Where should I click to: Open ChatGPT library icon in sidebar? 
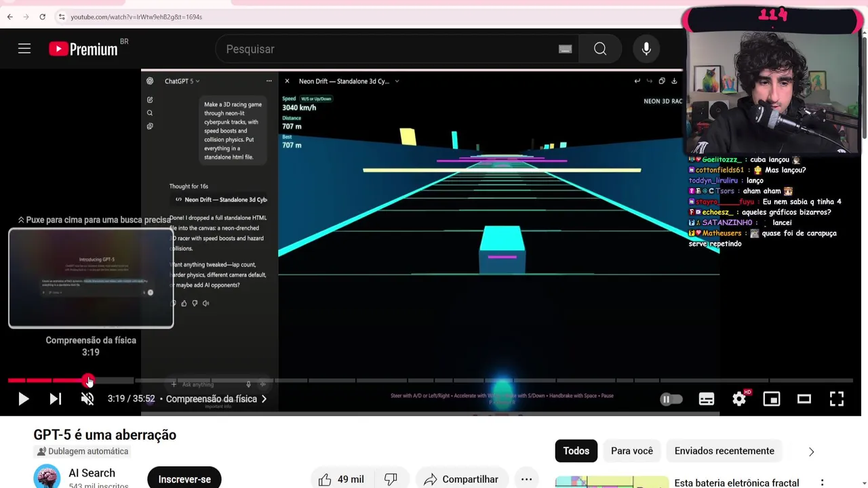[150, 126]
